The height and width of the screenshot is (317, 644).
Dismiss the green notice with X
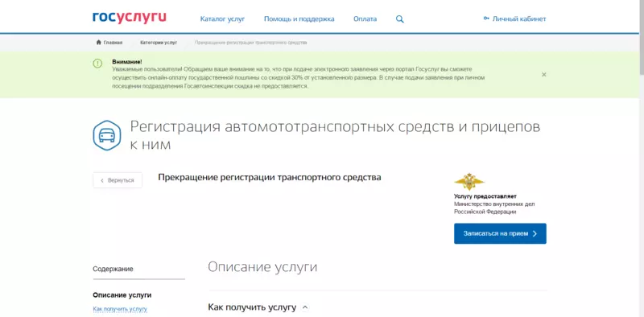click(x=544, y=74)
